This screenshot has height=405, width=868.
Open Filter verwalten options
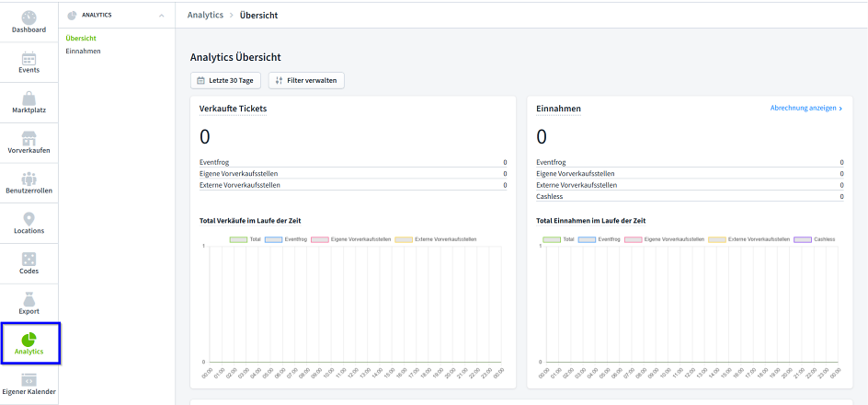click(306, 80)
